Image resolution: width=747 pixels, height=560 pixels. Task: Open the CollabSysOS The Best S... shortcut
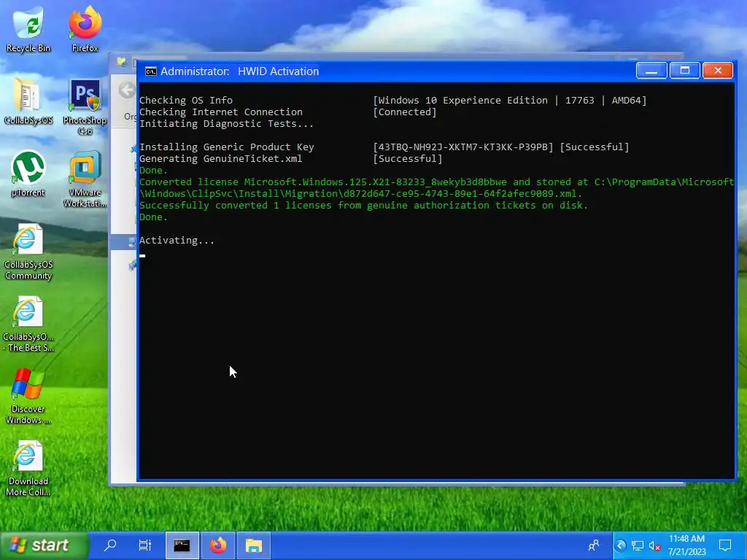[x=28, y=324]
